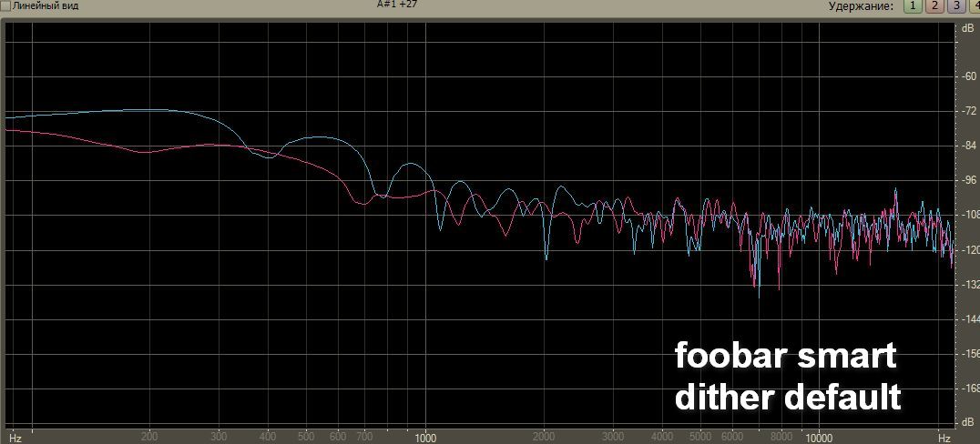Click the 4000 frequency axis label
Viewport: 980px width, 444px height.
tap(662, 438)
